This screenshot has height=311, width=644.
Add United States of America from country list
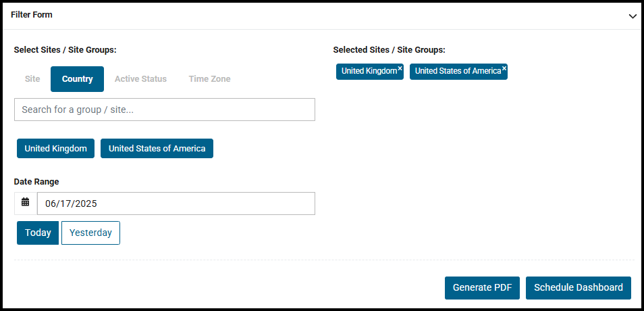coord(157,149)
